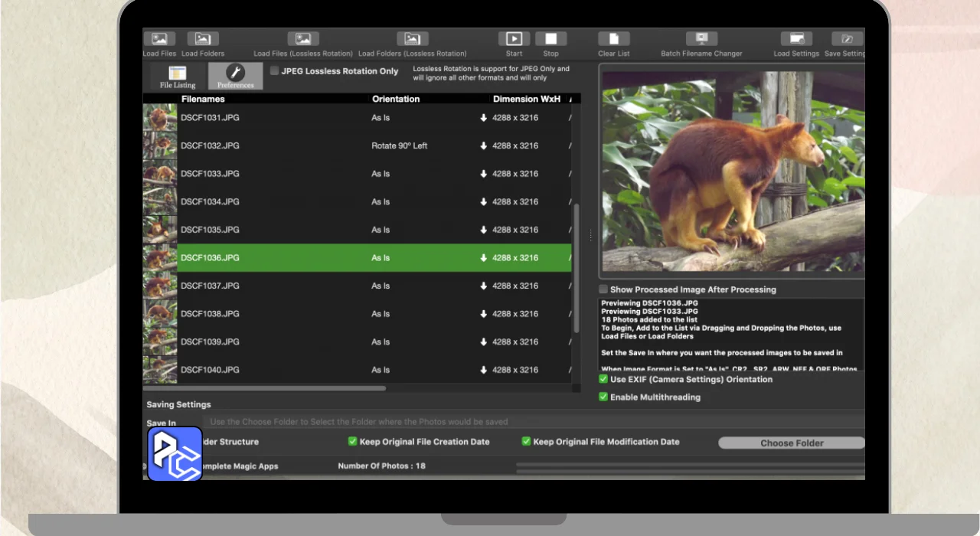Click the file list vertical scrollbar
980x536 pixels.
577,268
